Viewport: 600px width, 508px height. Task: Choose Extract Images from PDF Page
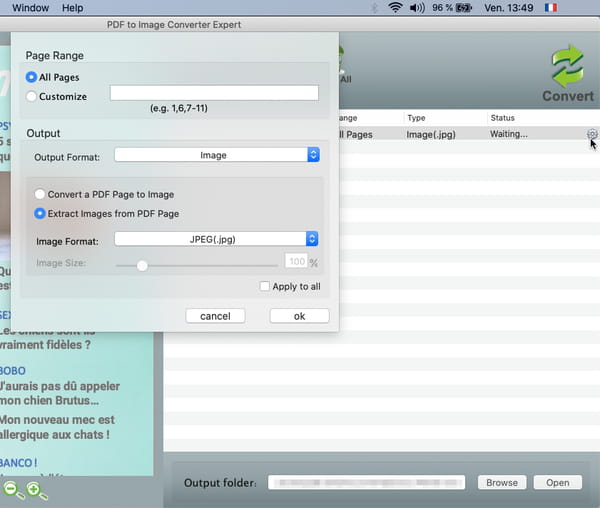[40, 213]
